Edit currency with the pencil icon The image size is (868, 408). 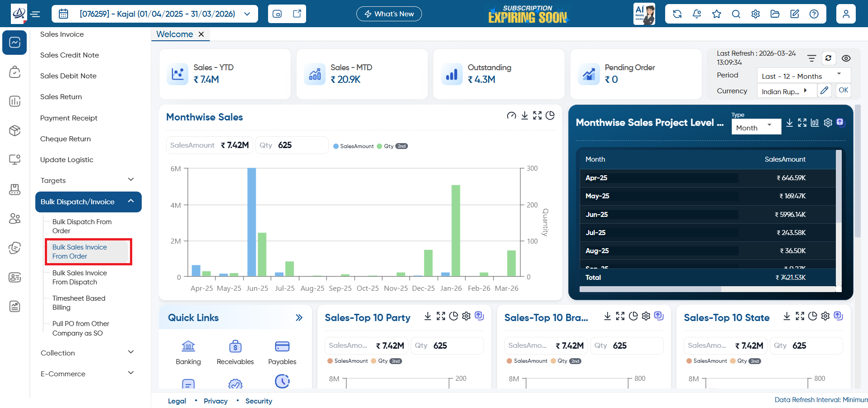(825, 90)
